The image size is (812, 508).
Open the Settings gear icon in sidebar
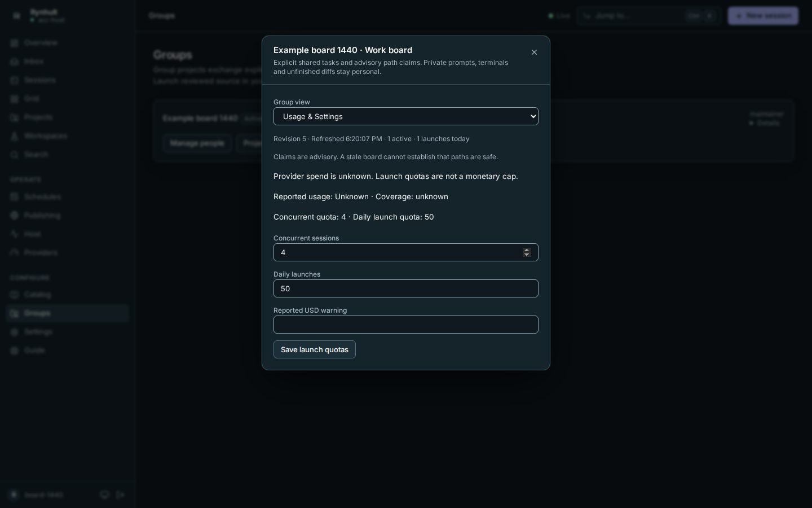15,332
